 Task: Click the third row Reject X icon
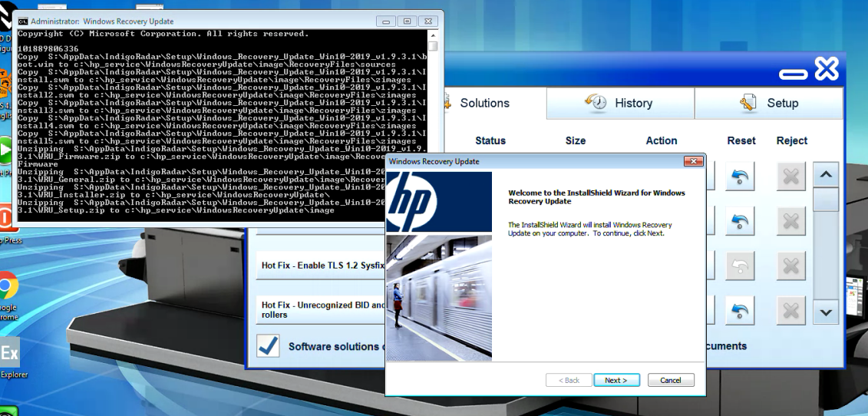791,266
